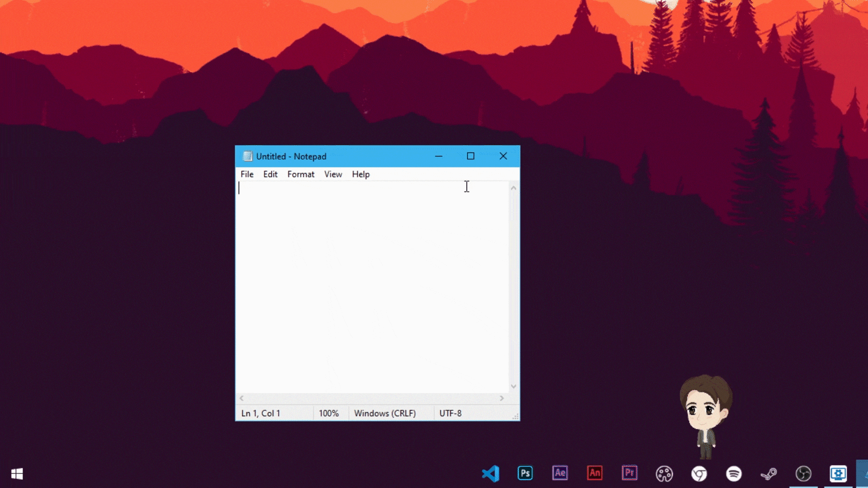The height and width of the screenshot is (488, 868).
Task: Open the paint palette app in taskbar
Action: pyautogui.click(x=664, y=474)
